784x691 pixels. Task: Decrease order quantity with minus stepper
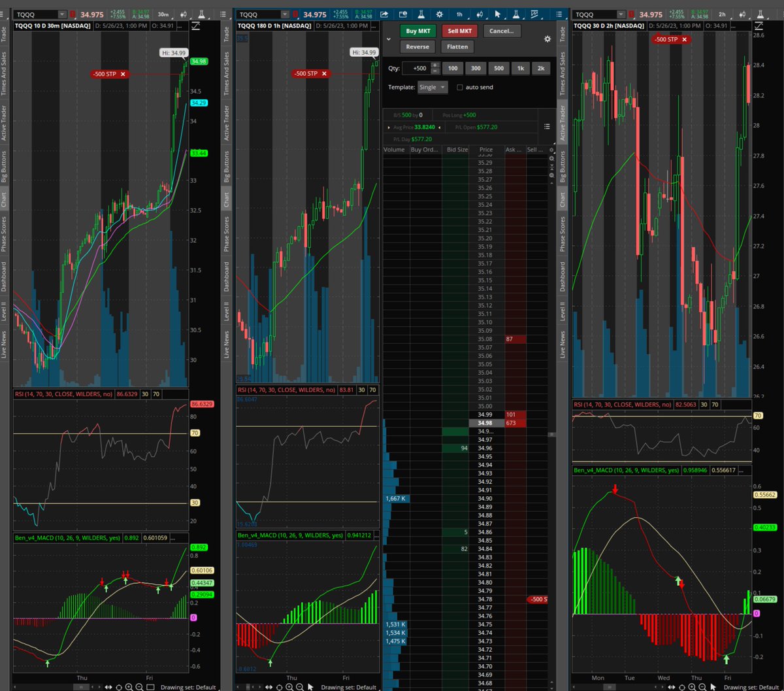coord(435,71)
